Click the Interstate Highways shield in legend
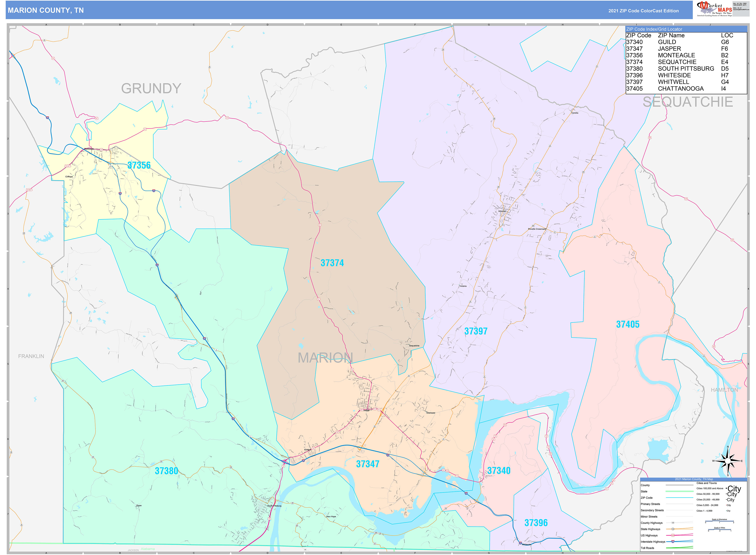Image resolution: width=756 pixels, height=555 pixels. 673,542
